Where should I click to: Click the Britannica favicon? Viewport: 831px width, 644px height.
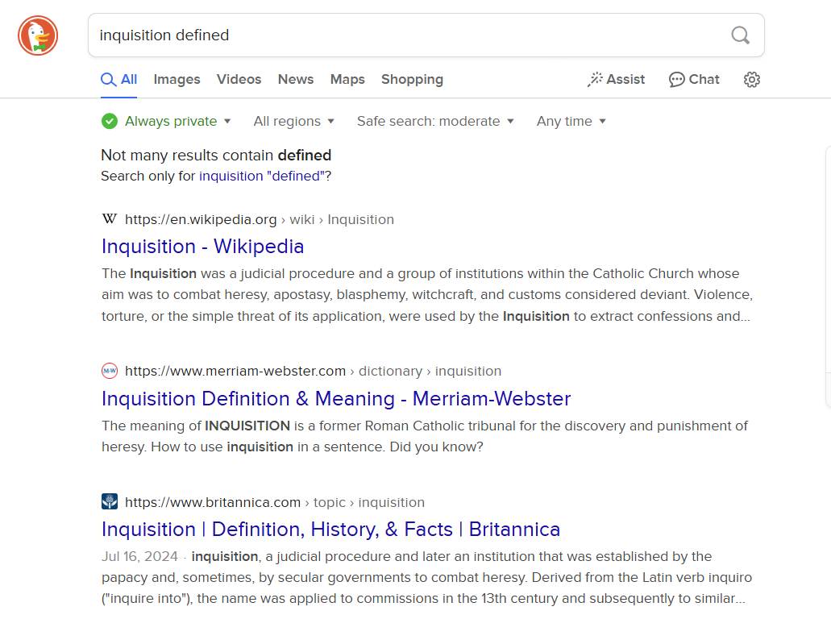click(110, 501)
